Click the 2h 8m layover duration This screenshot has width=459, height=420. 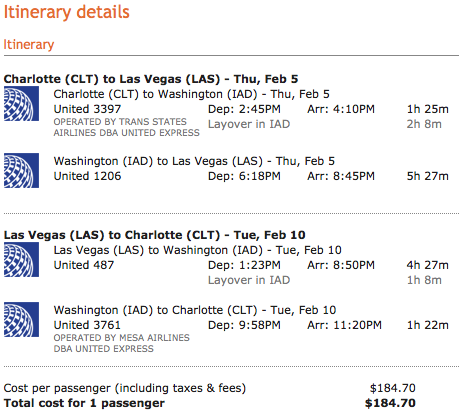coord(424,124)
